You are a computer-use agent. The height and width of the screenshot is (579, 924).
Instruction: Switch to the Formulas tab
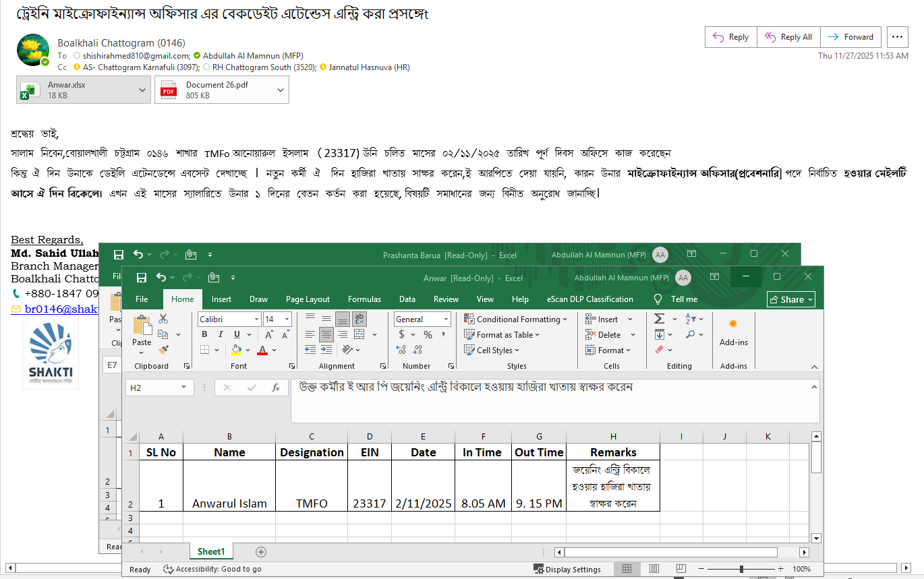pyautogui.click(x=365, y=299)
